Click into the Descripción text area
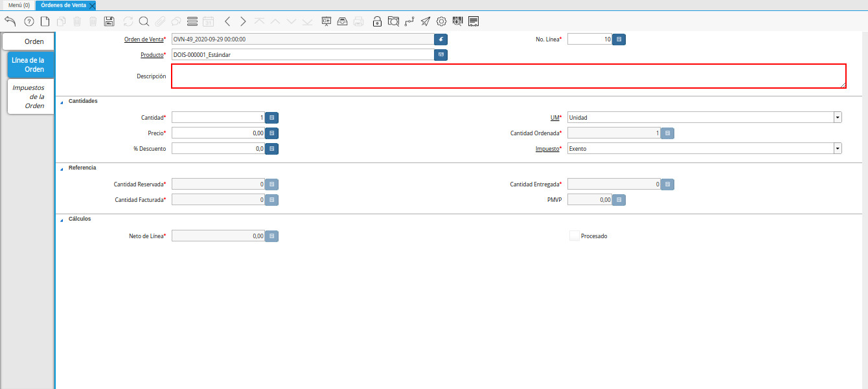868x389 pixels. [508, 76]
